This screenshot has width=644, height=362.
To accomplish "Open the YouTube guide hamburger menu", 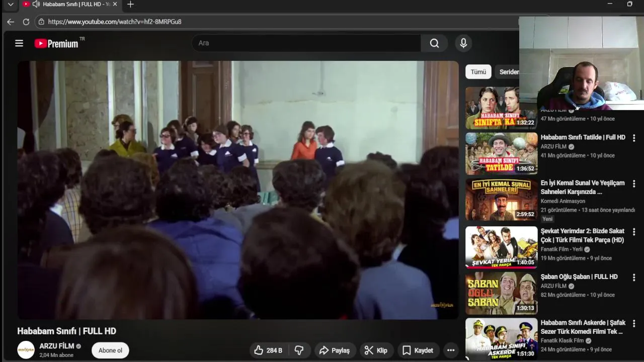I will click(19, 43).
